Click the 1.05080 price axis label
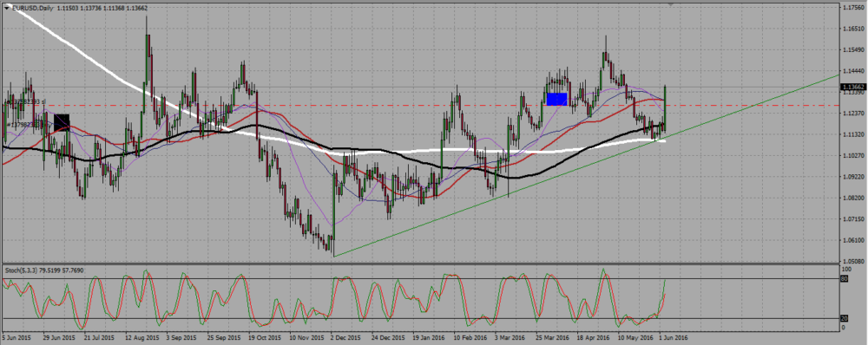 853,260
